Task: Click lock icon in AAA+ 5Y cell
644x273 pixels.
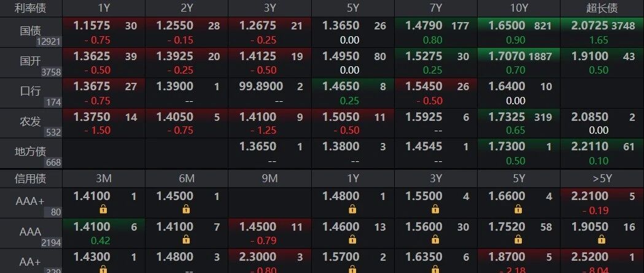Action: tap(518, 209)
